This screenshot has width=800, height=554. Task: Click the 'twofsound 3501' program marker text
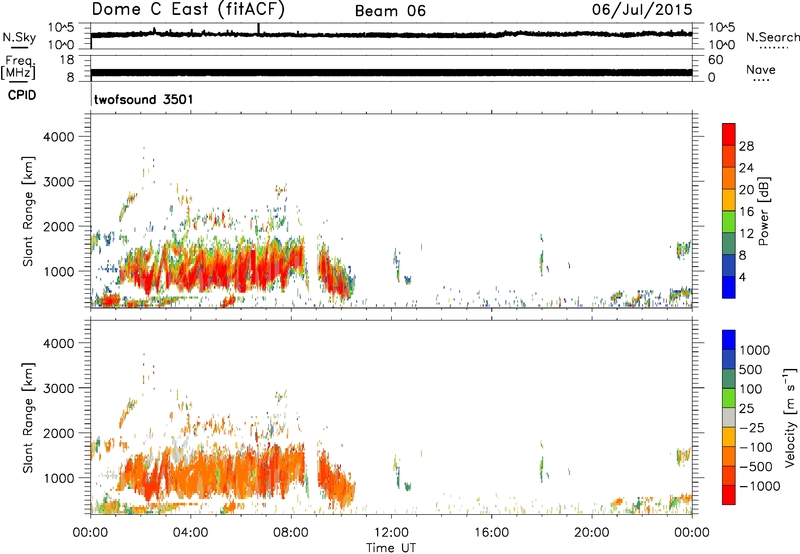143,99
